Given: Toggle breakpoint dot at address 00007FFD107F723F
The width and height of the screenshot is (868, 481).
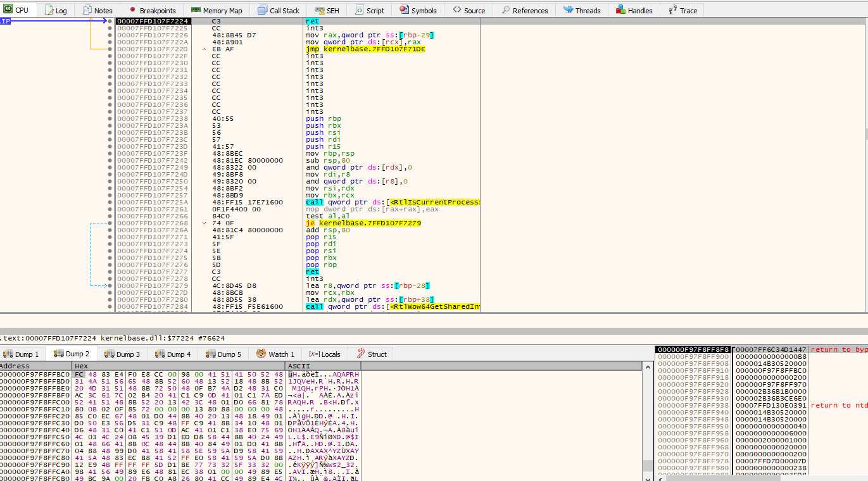Looking at the screenshot, I should coord(110,154).
